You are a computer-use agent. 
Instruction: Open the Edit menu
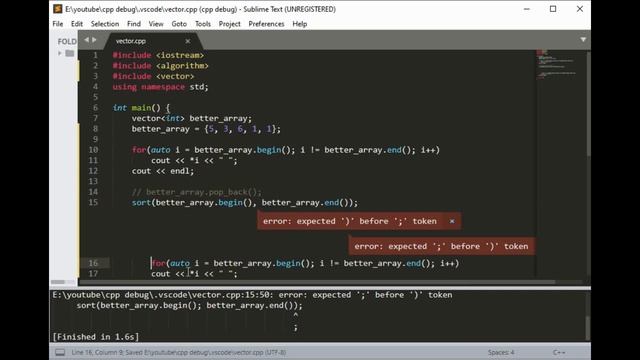pos(77,24)
